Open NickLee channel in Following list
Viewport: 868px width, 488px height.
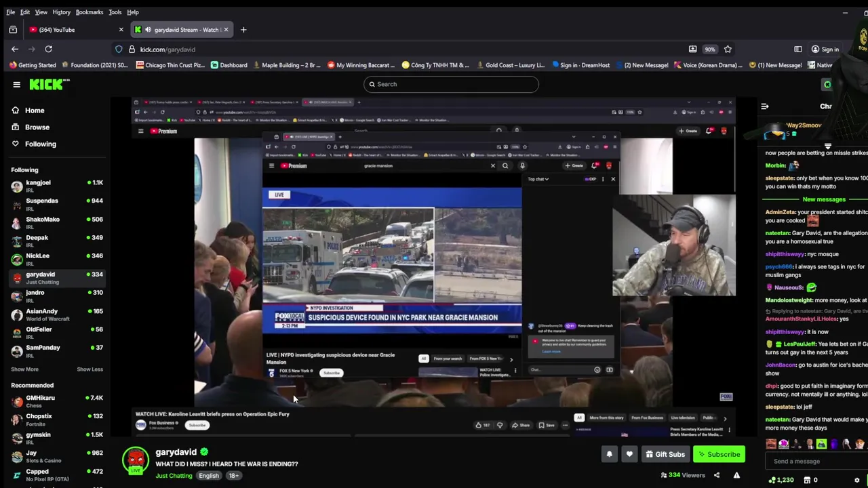pyautogui.click(x=57, y=260)
